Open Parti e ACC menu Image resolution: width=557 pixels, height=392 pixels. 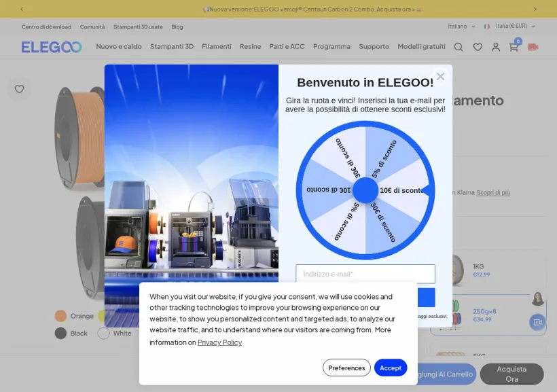[287, 47]
